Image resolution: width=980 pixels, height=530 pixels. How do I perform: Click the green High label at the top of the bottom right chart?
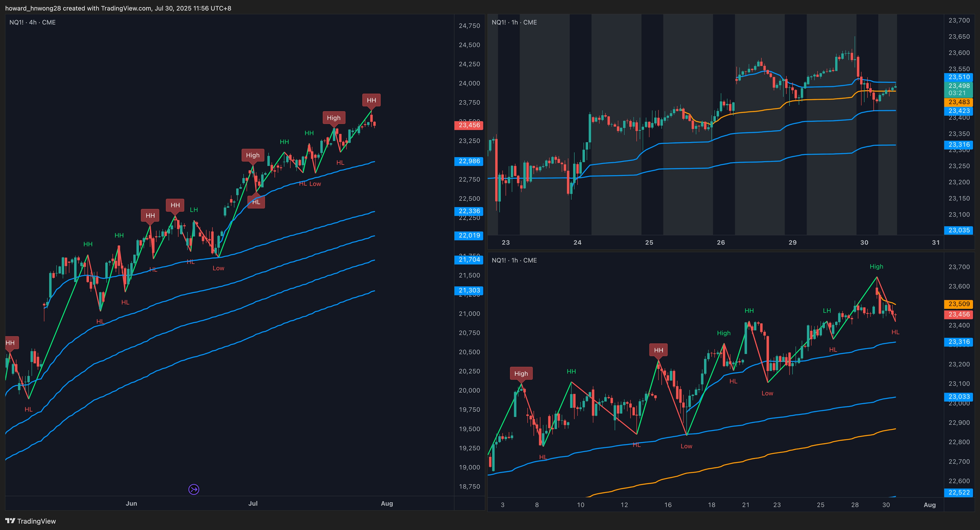876,266
